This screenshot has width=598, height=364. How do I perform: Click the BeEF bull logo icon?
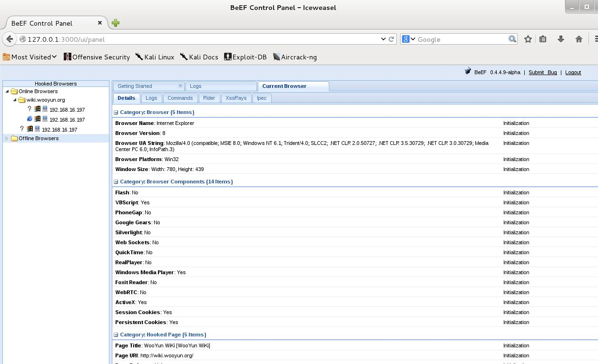(x=468, y=71)
